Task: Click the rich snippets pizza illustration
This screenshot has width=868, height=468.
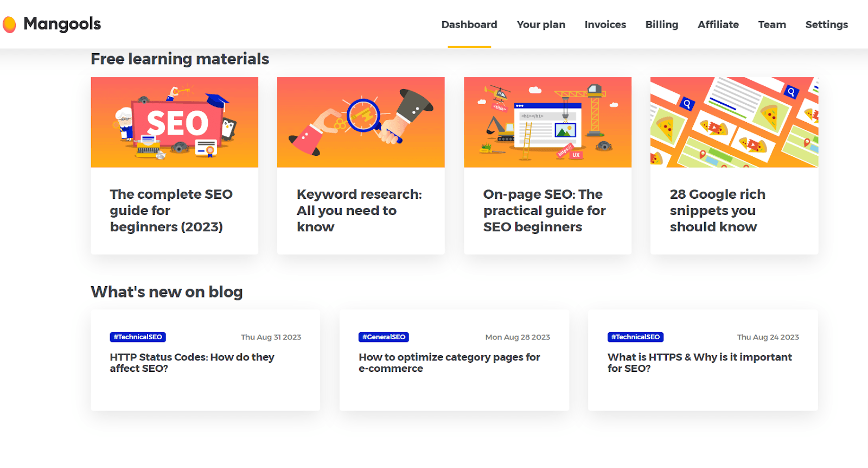Action: point(734,122)
